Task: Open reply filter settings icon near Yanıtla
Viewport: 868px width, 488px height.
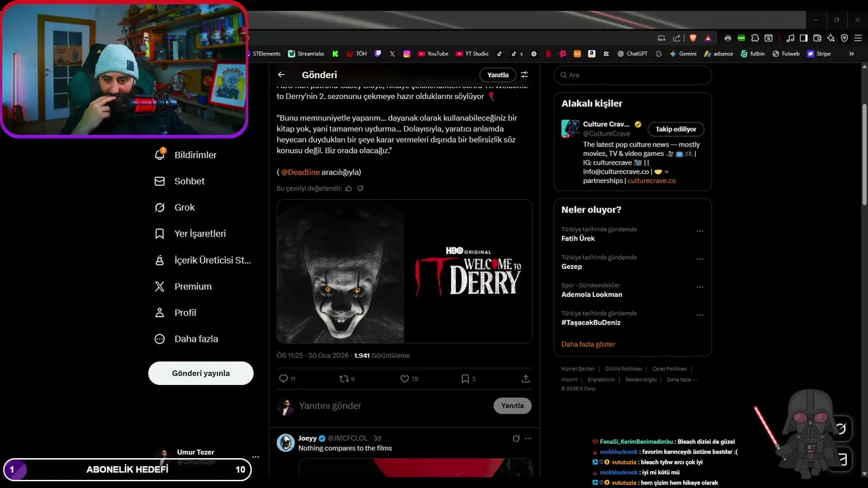Action: pyautogui.click(x=524, y=75)
